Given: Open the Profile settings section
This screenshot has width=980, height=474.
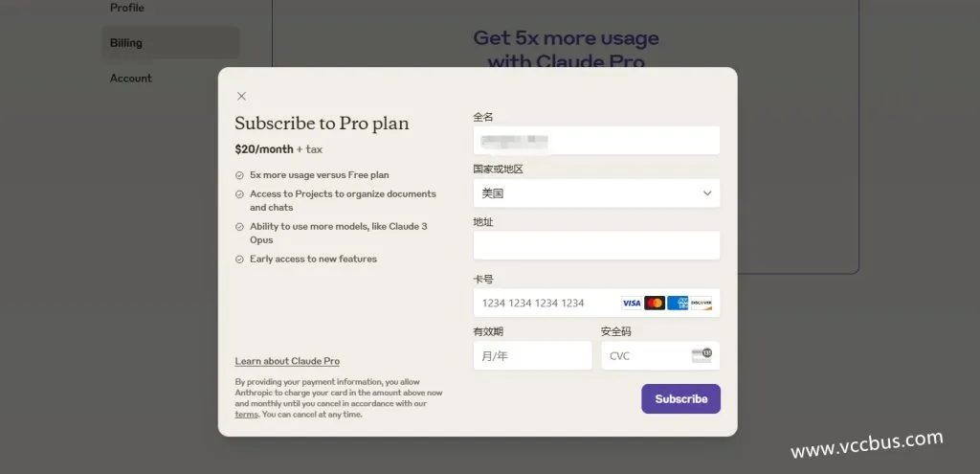Looking at the screenshot, I should (x=127, y=8).
